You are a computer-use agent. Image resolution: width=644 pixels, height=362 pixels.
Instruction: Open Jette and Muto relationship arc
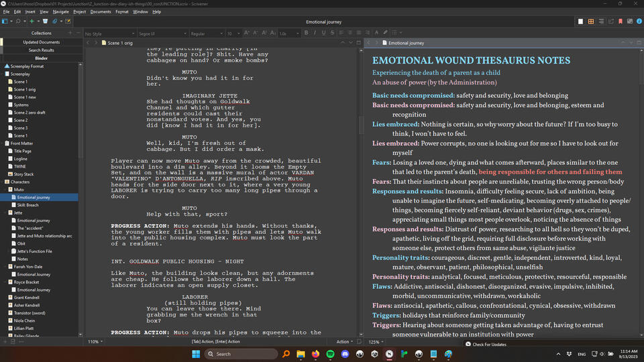(44, 236)
